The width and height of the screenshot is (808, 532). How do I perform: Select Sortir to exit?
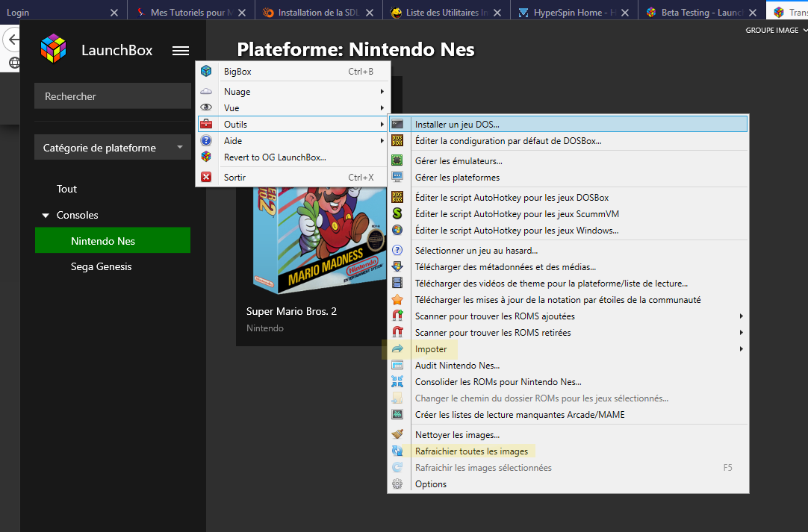coord(292,177)
